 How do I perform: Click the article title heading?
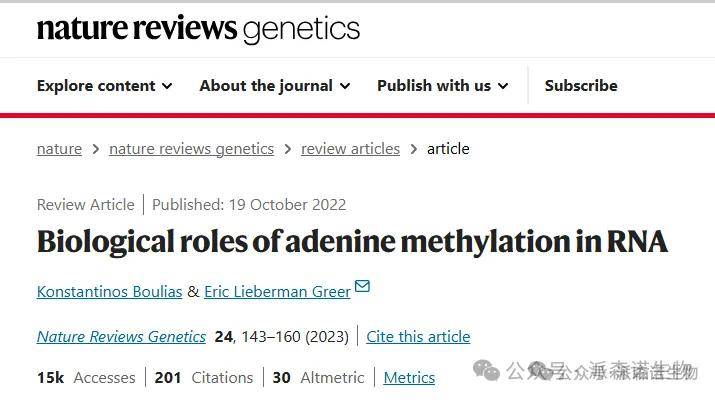(x=352, y=242)
